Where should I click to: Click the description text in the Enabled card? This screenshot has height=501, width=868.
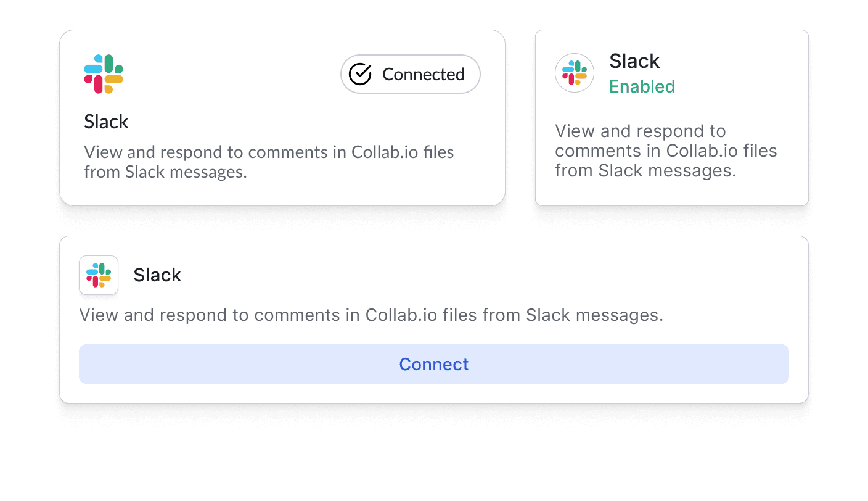pos(666,151)
